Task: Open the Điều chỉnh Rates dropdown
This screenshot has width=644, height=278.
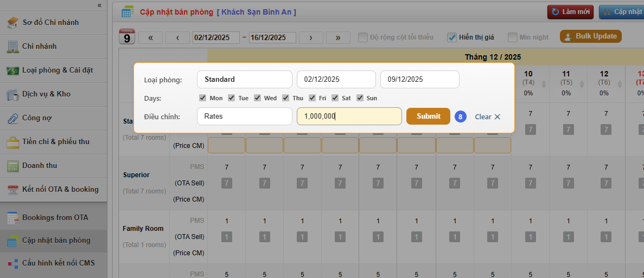Action: click(x=244, y=116)
